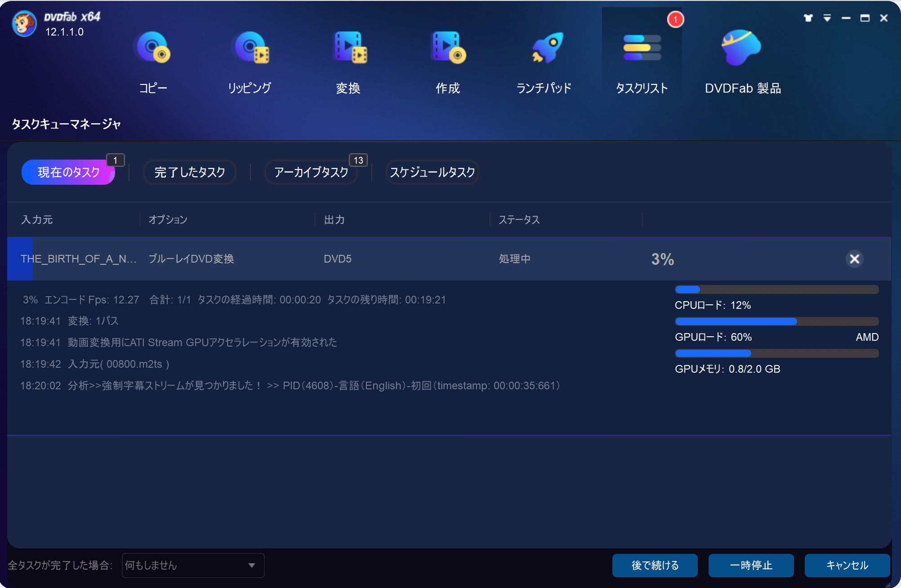
Task: Switch to 完了したタスク tab
Action: click(190, 172)
